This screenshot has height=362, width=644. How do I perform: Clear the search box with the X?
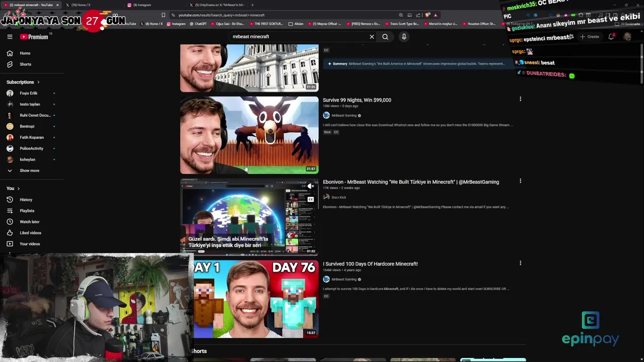(372, 37)
